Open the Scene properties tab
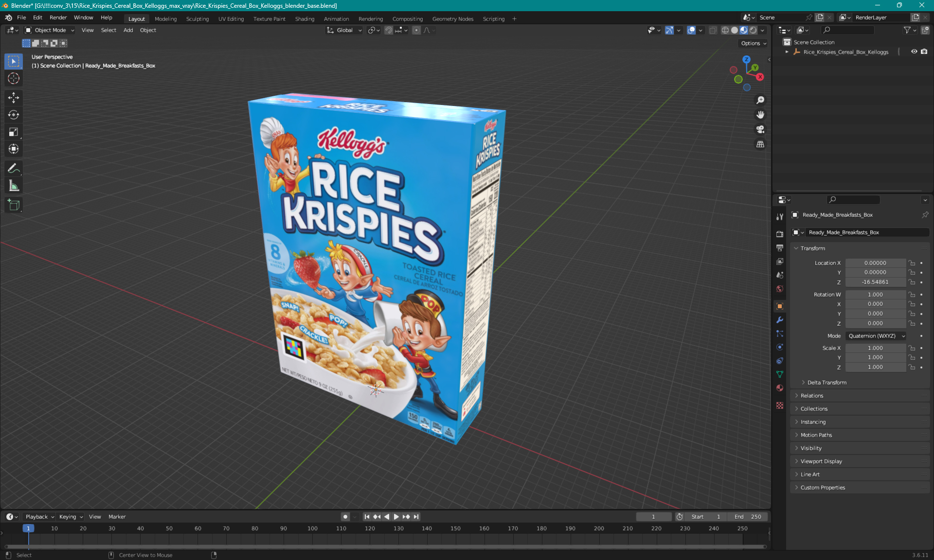This screenshot has width=934, height=560. tap(780, 275)
